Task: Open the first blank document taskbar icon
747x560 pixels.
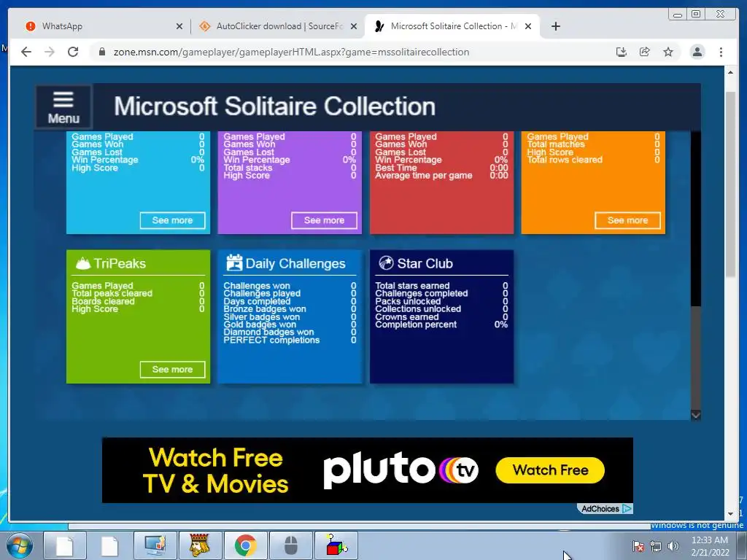Action: click(65, 545)
